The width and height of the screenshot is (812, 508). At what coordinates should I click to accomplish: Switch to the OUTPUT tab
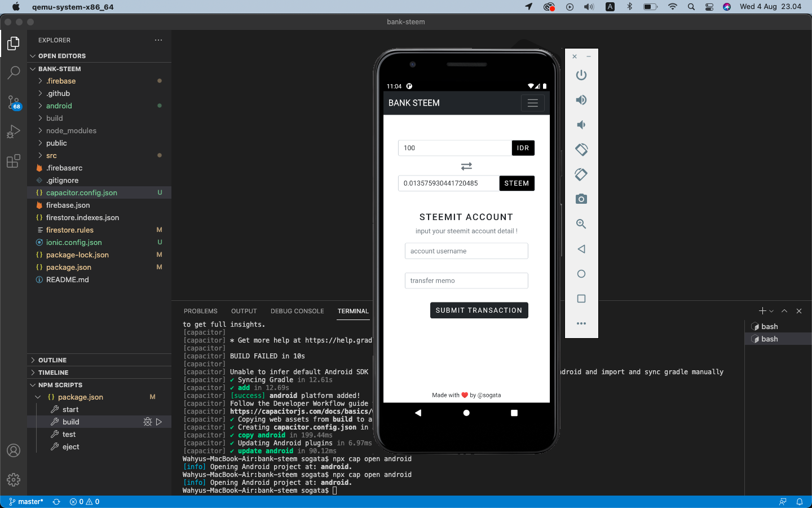point(244,311)
